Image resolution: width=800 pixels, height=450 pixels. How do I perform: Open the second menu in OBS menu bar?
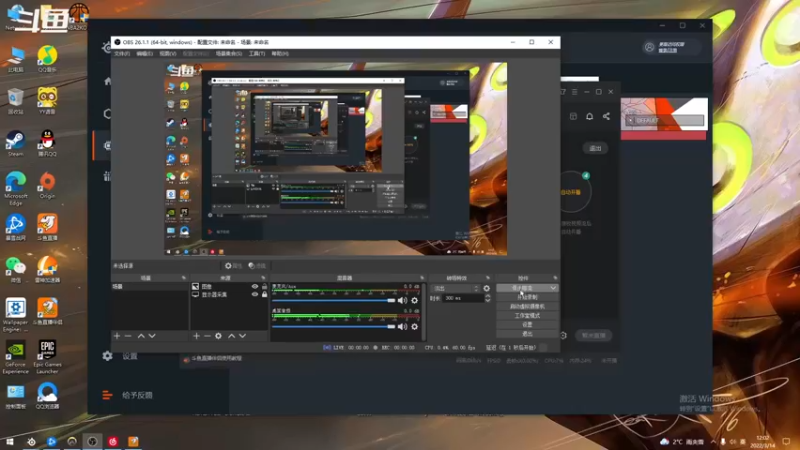coord(144,54)
